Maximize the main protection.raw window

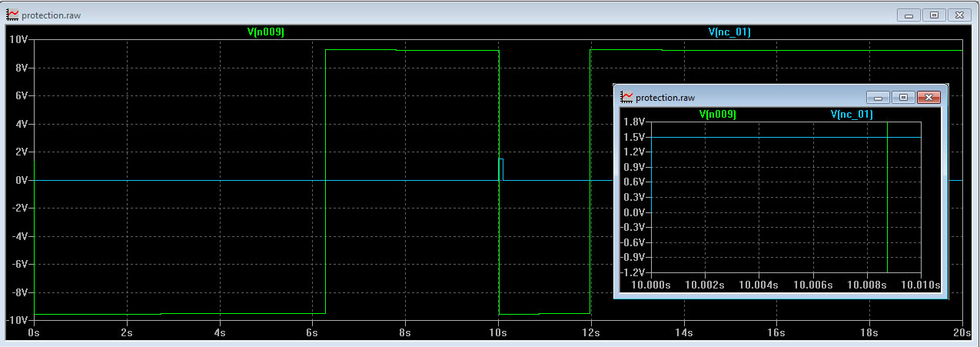(934, 15)
